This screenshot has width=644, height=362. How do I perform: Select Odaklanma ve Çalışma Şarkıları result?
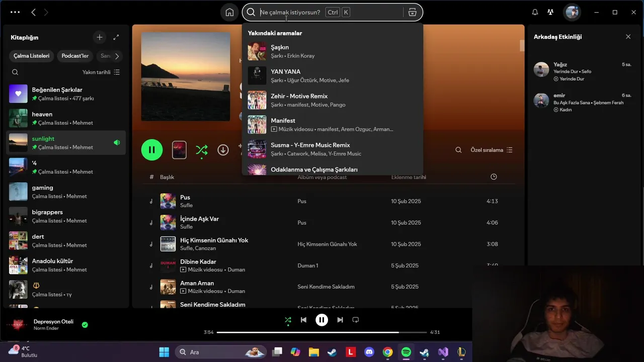(x=333, y=169)
